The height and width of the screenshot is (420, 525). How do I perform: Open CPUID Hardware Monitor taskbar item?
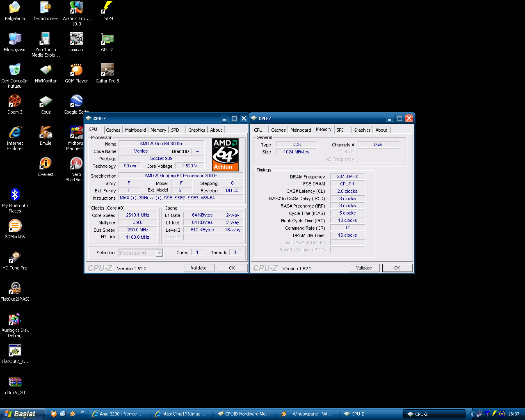[x=244, y=414]
